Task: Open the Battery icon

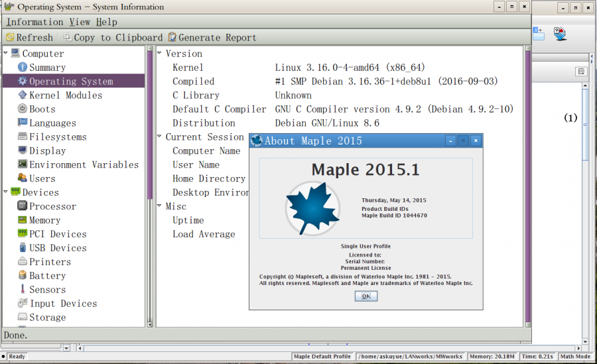Action: click(x=23, y=275)
